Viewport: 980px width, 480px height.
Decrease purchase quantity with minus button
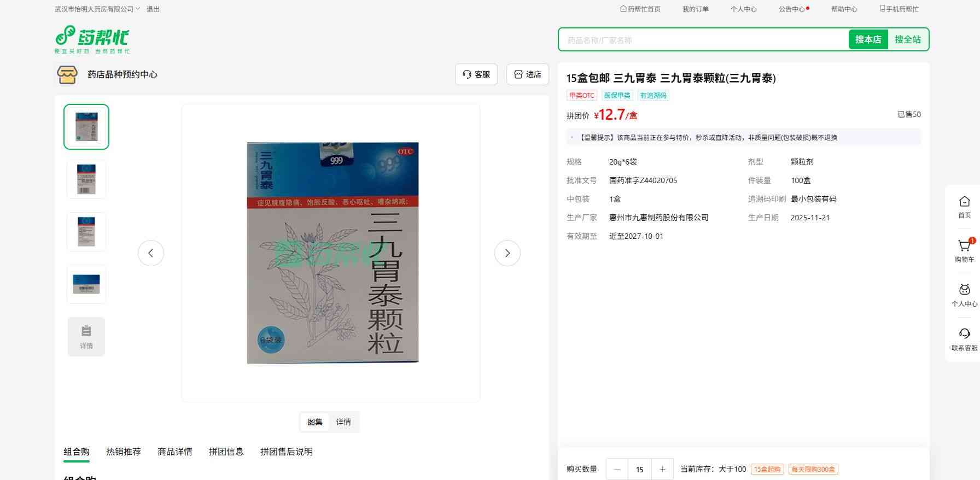click(x=617, y=469)
